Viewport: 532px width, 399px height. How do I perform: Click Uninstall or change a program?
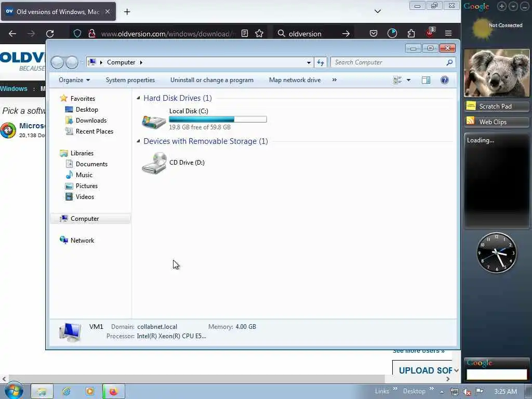click(212, 80)
